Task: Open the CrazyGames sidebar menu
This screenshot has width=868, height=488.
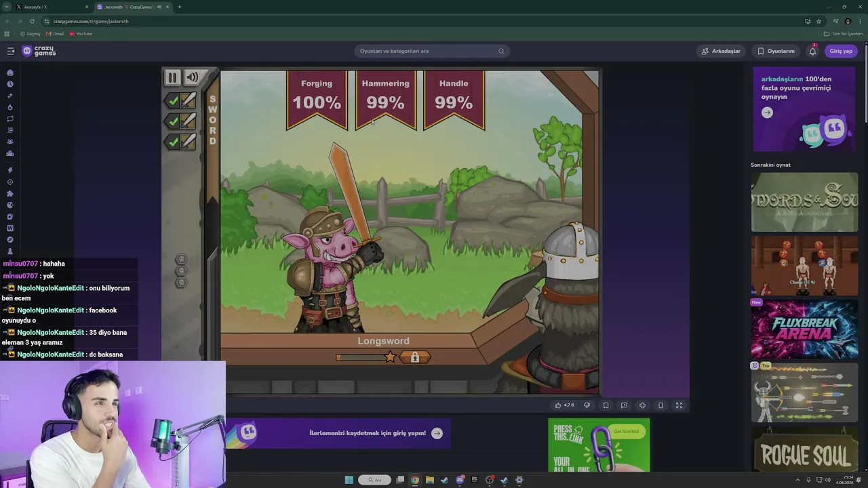Action: point(11,51)
